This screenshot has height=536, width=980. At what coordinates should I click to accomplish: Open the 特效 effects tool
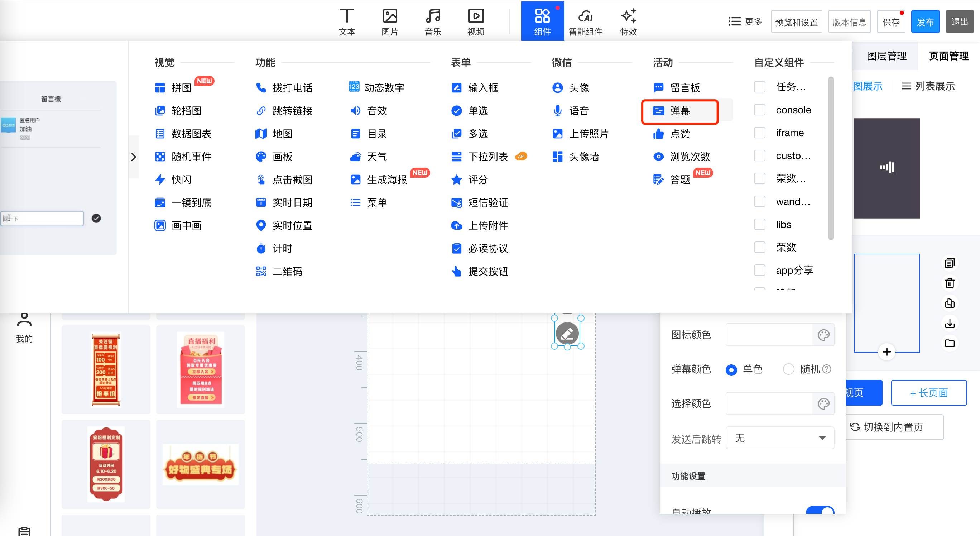pos(628,22)
